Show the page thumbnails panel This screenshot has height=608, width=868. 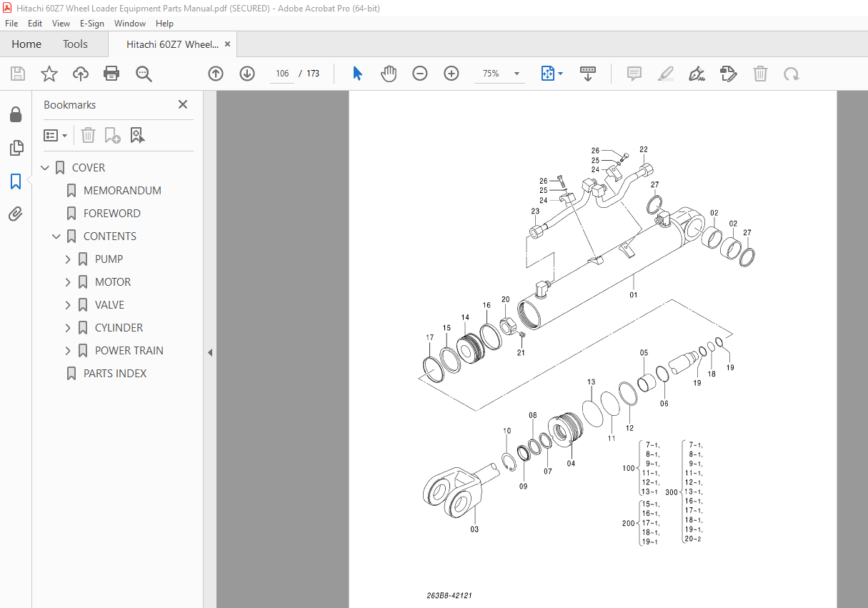tap(16, 148)
